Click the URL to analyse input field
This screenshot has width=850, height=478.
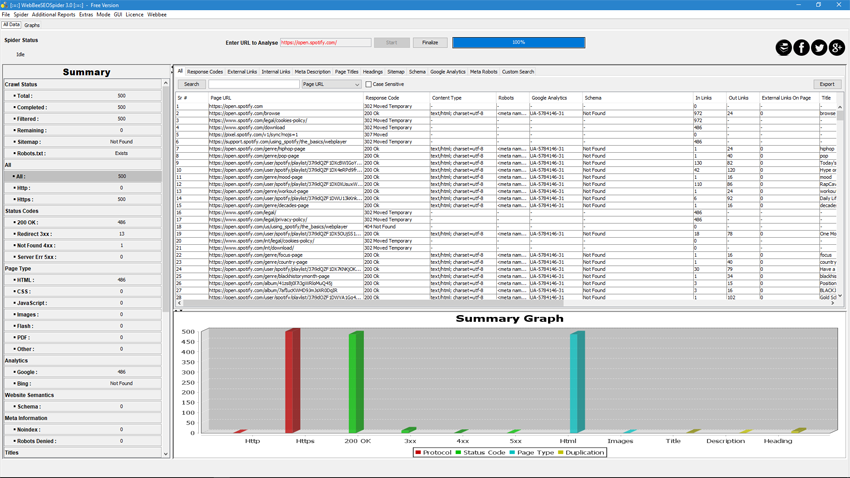pos(326,42)
